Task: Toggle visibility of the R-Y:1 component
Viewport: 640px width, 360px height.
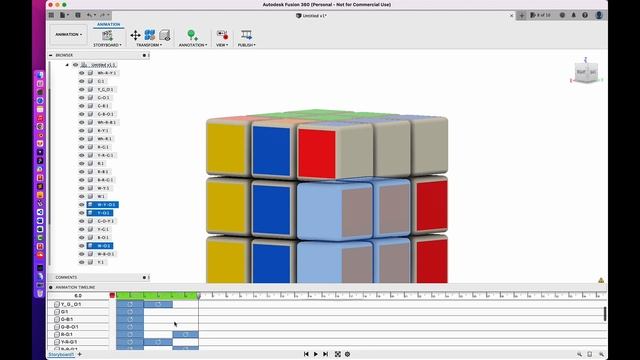Action: (x=82, y=131)
